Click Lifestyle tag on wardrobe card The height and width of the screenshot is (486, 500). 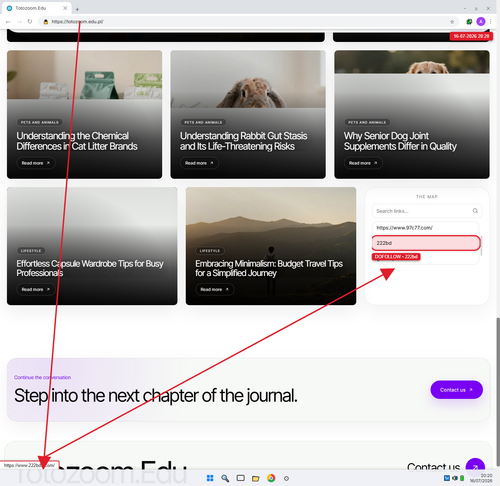tap(31, 251)
